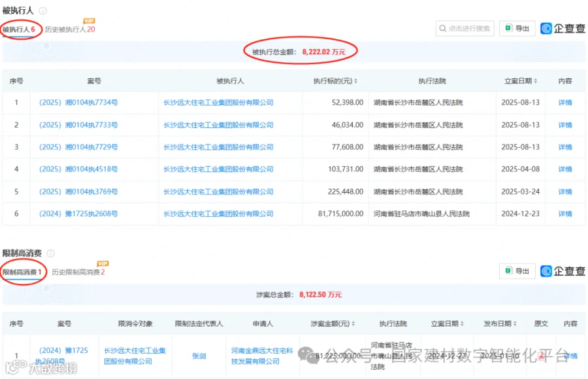Click the search field 点击进行搜索
The height and width of the screenshot is (379, 588).
pyautogui.click(x=465, y=29)
